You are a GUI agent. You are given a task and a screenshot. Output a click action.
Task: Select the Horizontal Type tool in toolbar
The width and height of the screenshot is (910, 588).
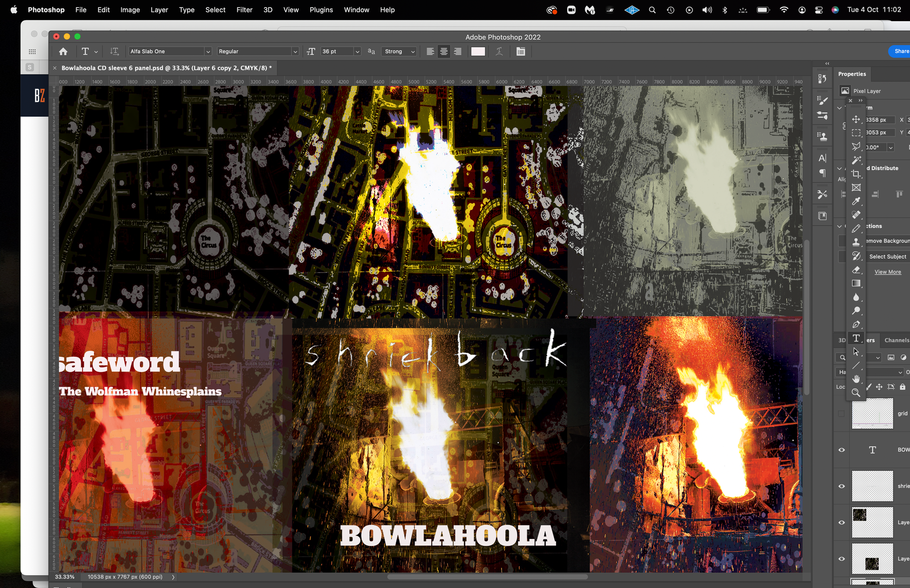pyautogui.click(x=856, y=338)
